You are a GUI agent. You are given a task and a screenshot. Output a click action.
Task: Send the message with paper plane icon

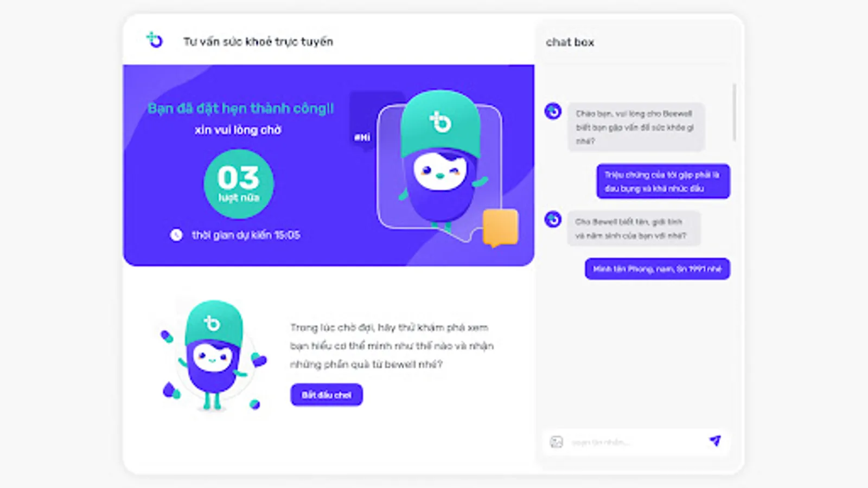tap(715, 441)
